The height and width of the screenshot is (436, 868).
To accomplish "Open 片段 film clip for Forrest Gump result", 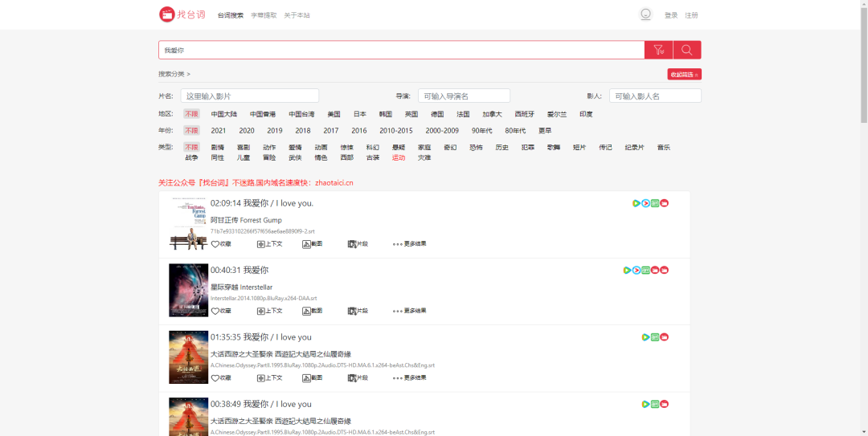I will tap(358, 244).
